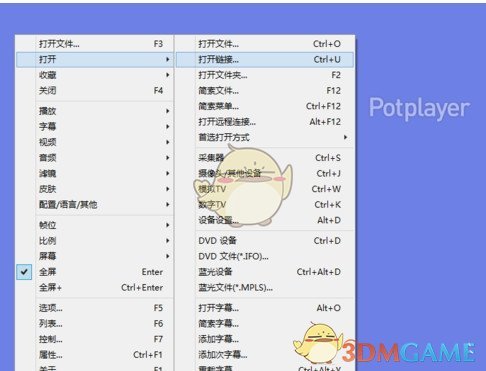Select 打开文件夹... (F2) in the submenu
Viewport: 486px width, 371px height.
(265, 75)
